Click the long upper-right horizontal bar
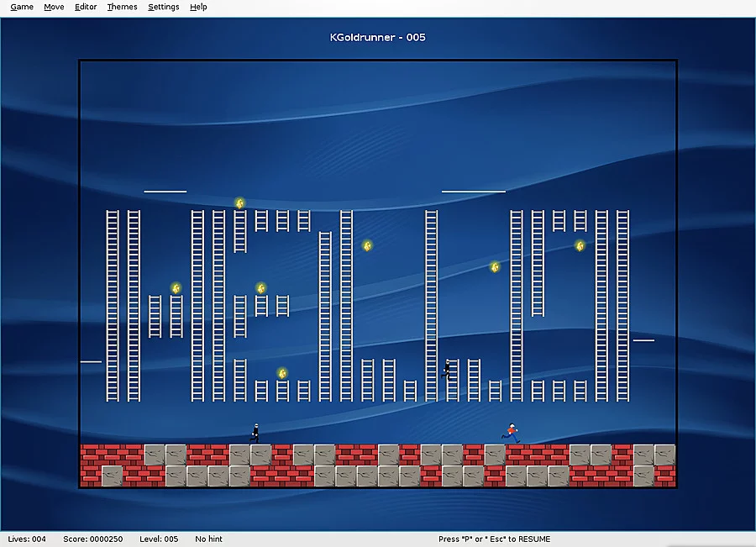This screenshot has width=756, height=547. tap(474, 192)
